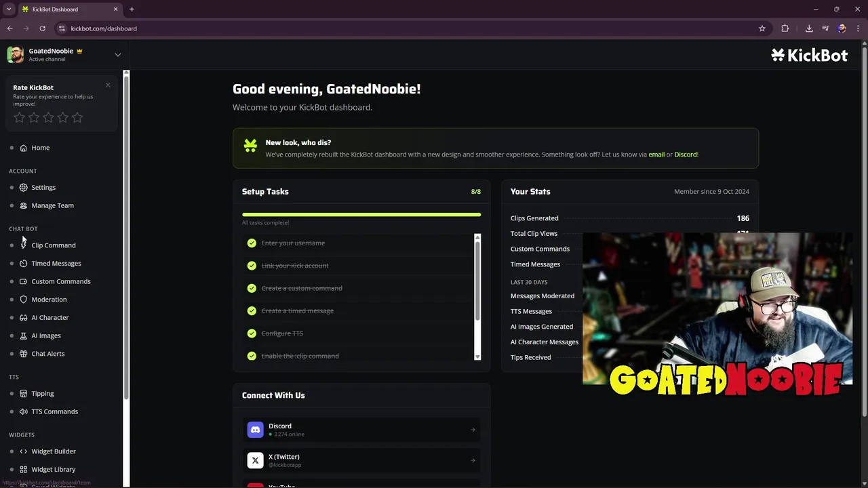Open the browser downloads icon
This screenshot has width=868, height=488.
pyautogui.click(x=809, y=28)
